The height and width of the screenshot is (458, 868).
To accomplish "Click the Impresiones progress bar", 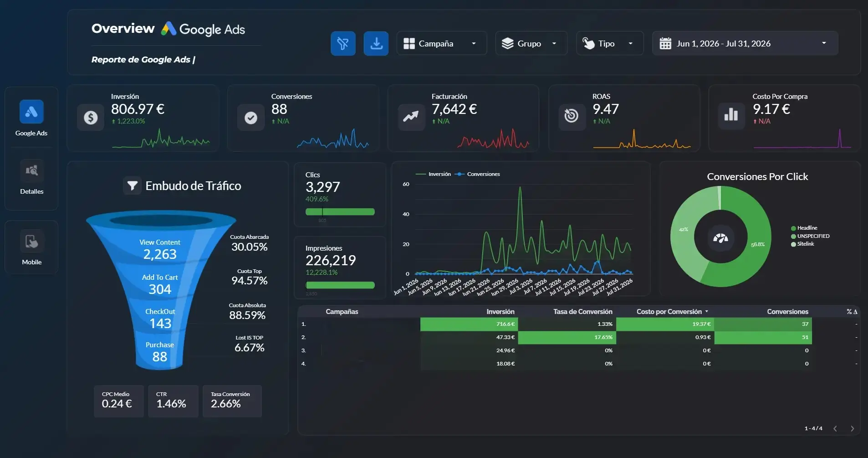I will [x=340, y=285].
